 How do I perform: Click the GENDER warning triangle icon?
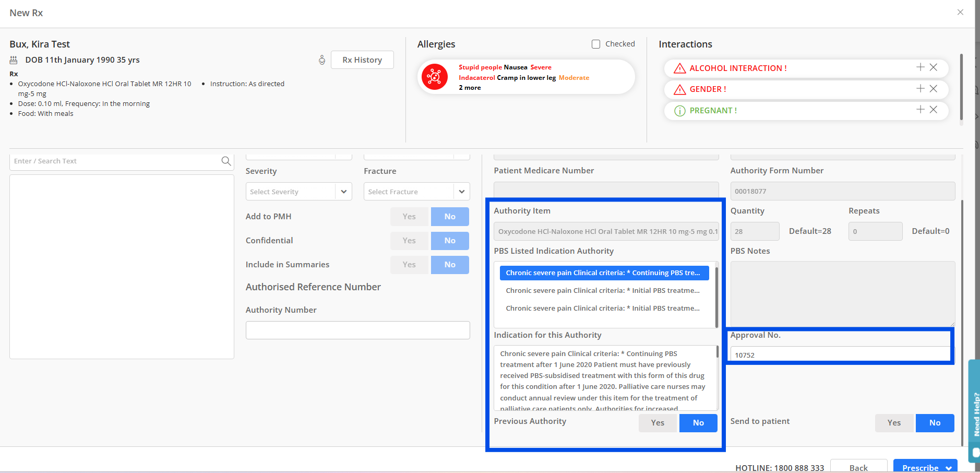coord(679,90)
